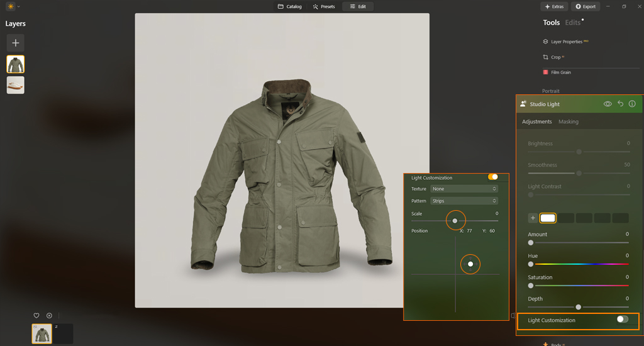Toggle Studio Light visibility eye icon
Image resolution: width=644 pixels, height=346 pixels.
tap(608, 104)
